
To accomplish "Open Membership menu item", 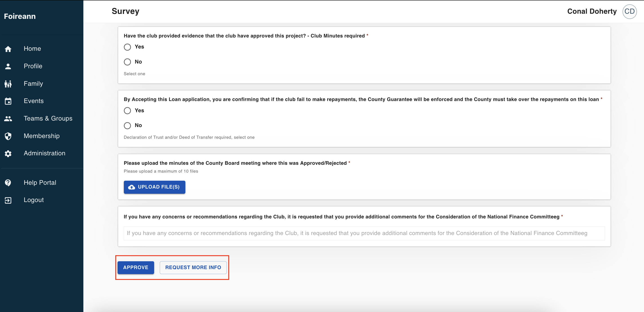I will point(42,136).
